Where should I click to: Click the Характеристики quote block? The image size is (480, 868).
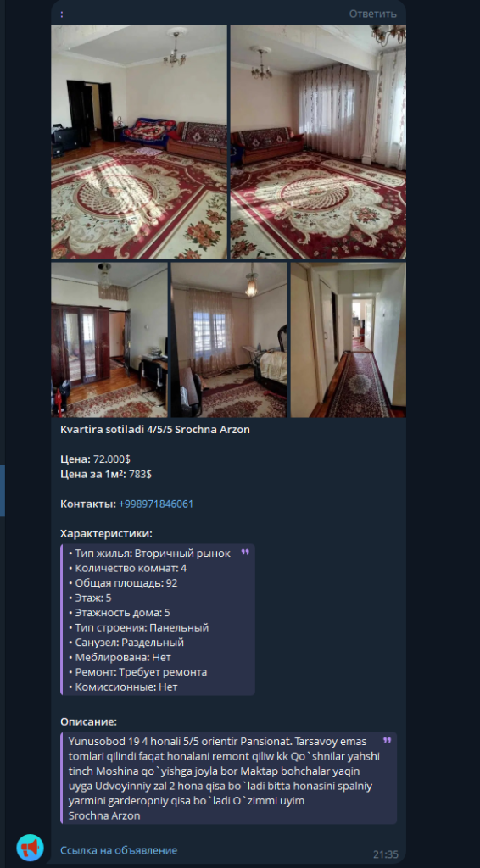click(x=158, y=620)
